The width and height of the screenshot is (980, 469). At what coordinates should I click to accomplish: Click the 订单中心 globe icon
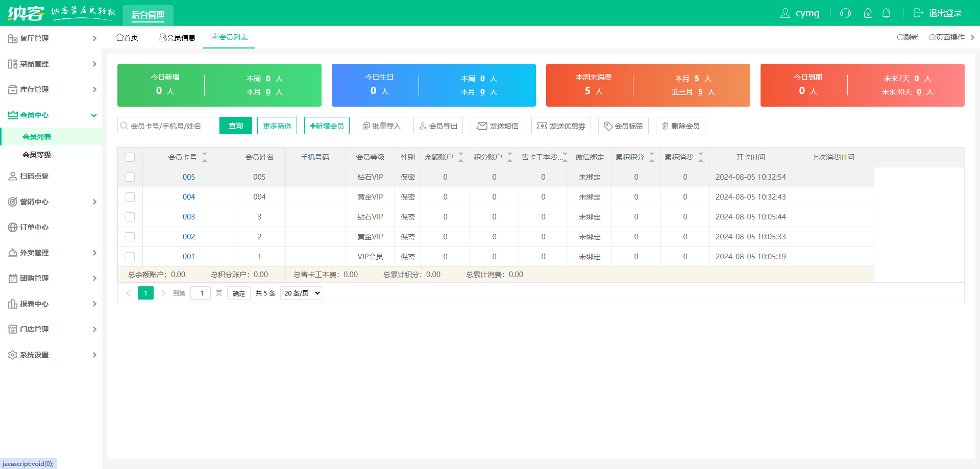[13, 227]
